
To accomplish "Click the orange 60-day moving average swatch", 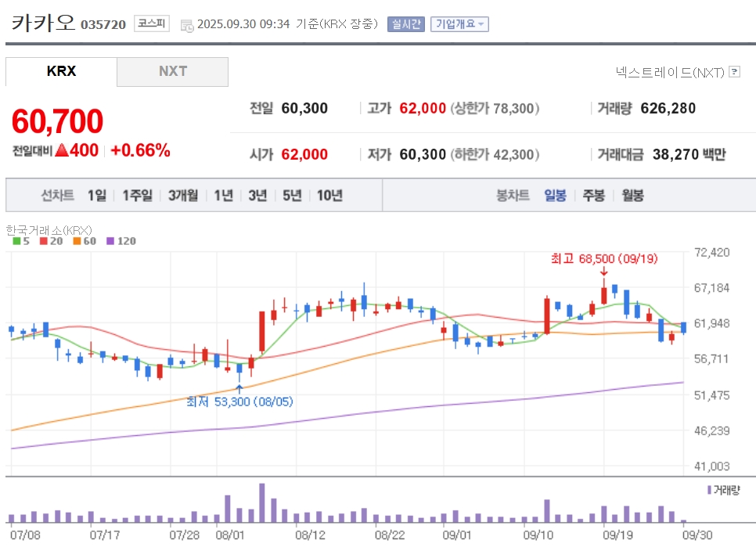I will click(x=77, y=241).
